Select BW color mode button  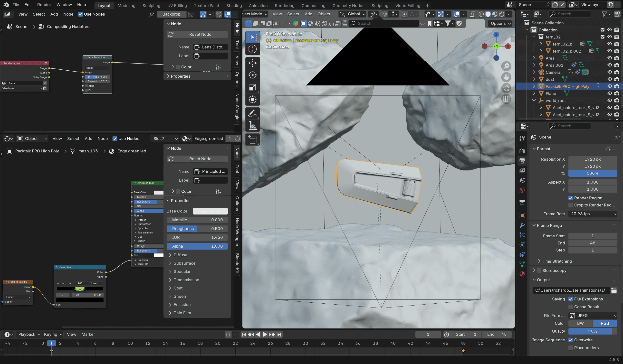point(580,323)
